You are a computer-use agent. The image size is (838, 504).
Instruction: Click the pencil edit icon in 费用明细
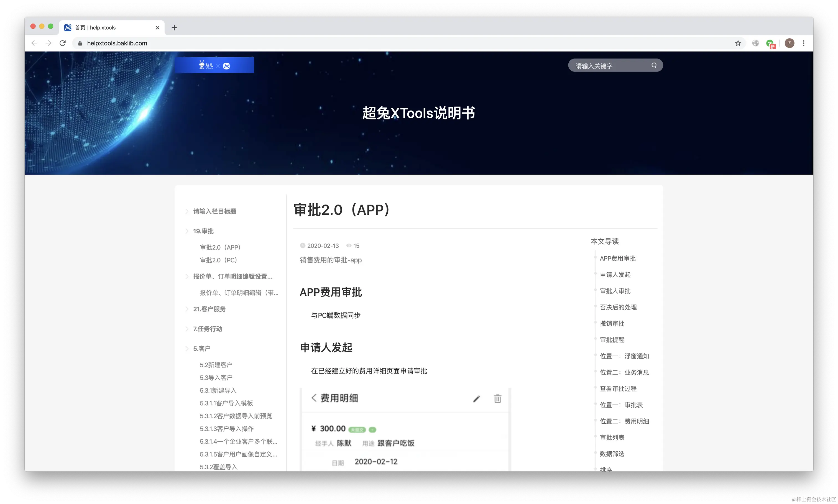point(476,399)
